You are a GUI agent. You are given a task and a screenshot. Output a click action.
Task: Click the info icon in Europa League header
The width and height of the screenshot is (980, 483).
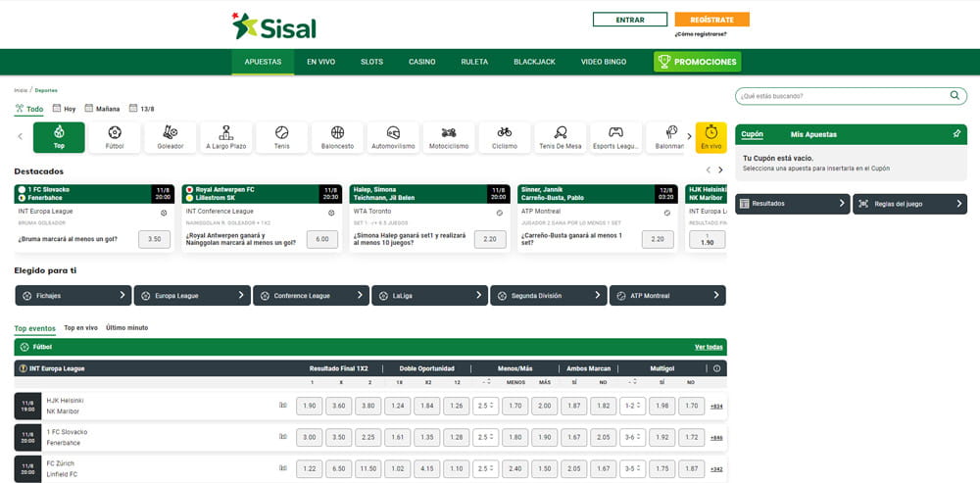point(717,368)
